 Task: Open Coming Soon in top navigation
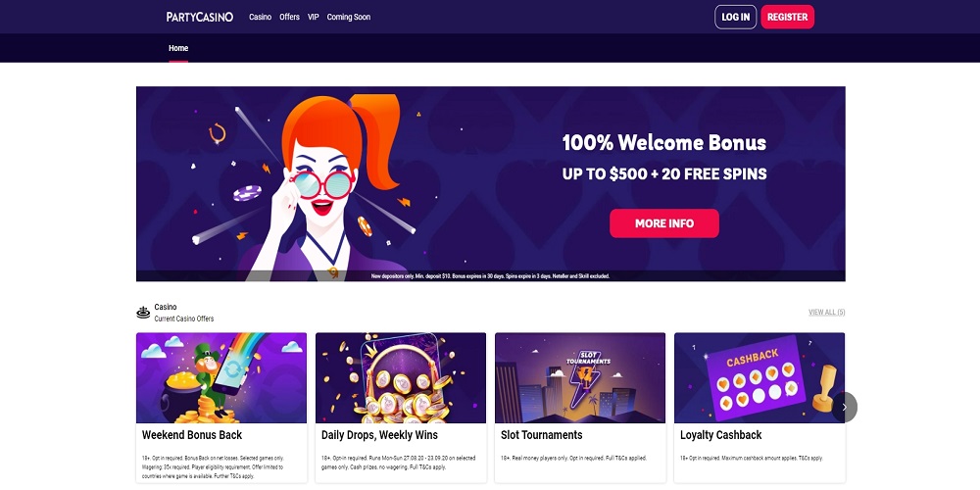[x=349, y=17]
